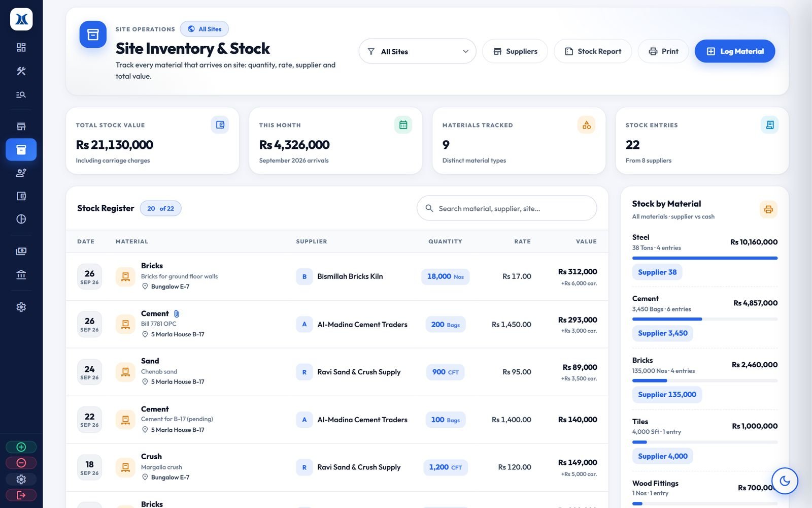The image size is (812, 508).
Task: Open the storefront icon in the sidebar
Action: pos(21,126)
